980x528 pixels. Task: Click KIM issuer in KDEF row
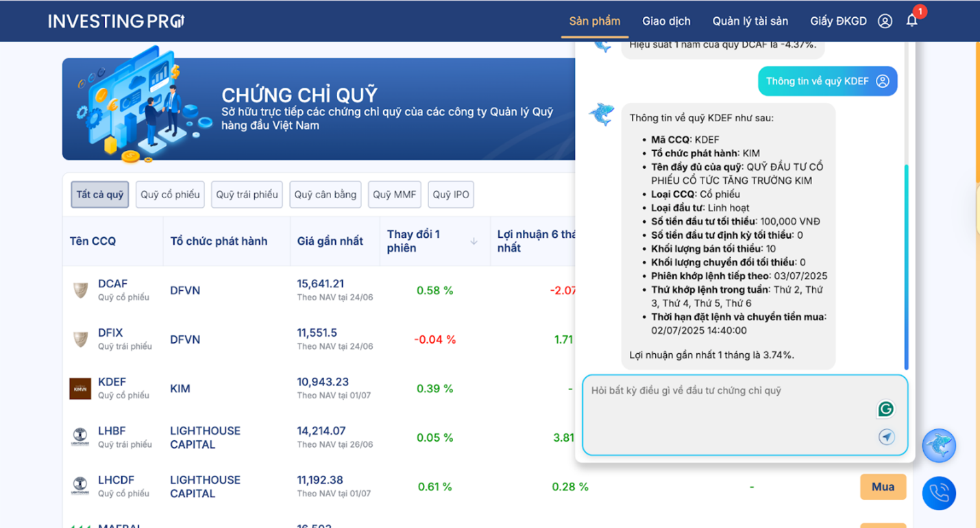coord(180,389)
